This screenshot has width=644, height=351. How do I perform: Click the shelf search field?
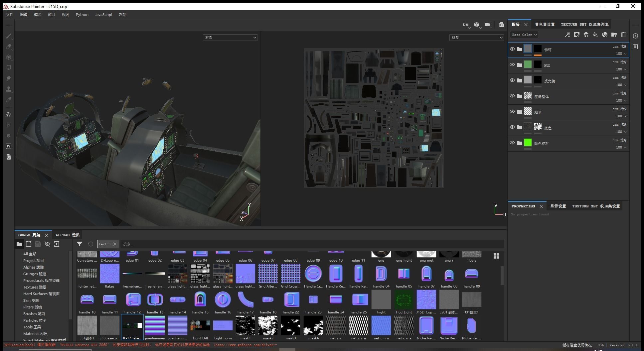coord(312,244)
